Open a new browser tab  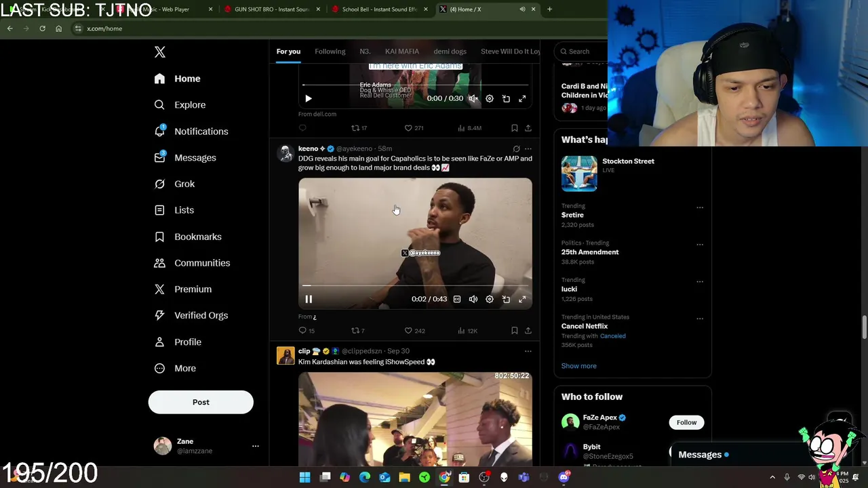549,9
